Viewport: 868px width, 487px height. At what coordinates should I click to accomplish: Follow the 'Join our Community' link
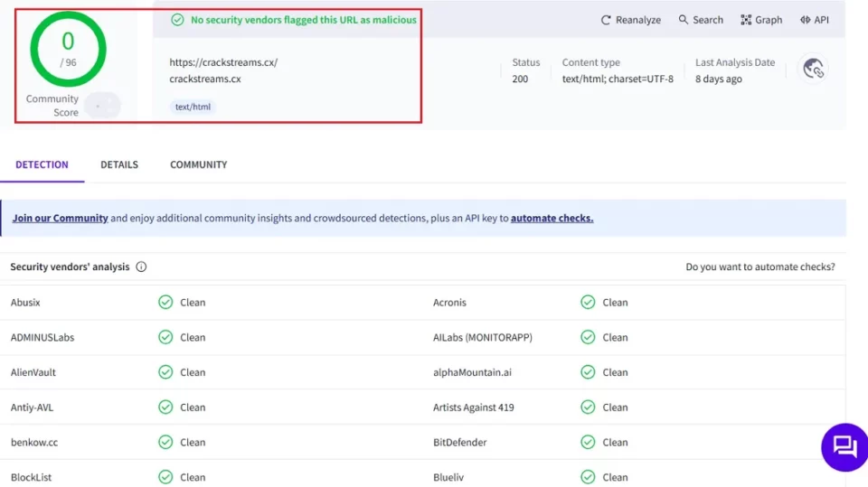(61, 218)
